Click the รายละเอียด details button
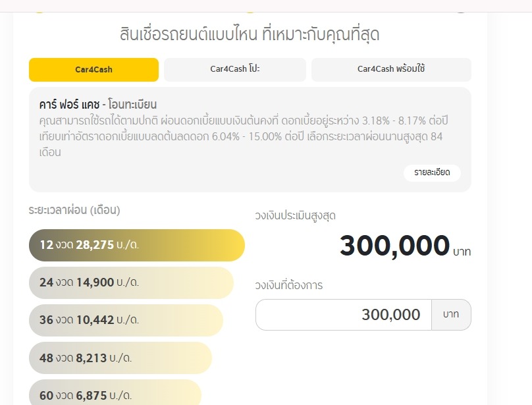 [x=432, y=173]
